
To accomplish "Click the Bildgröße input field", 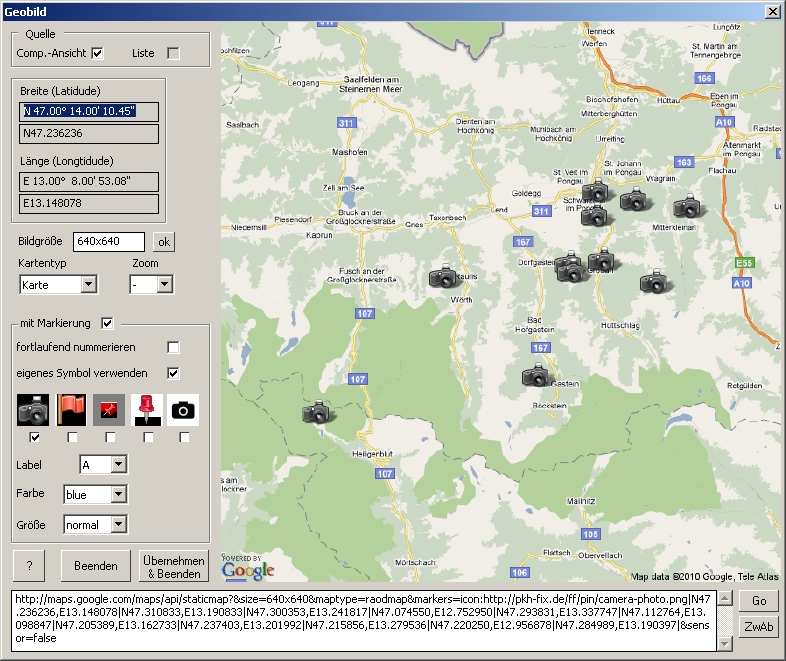I will point(109,242).
